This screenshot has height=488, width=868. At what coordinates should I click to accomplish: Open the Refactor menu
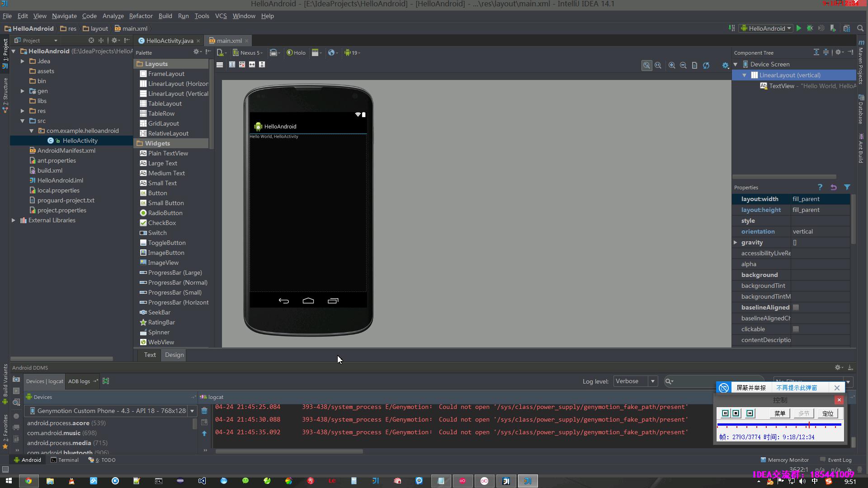coord(141,16)
